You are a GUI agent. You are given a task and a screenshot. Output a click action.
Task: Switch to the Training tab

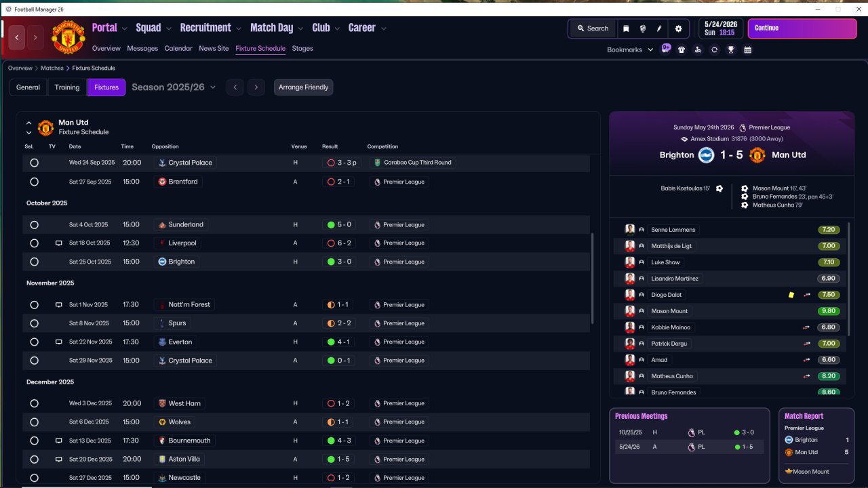click(x=67, y=87)
